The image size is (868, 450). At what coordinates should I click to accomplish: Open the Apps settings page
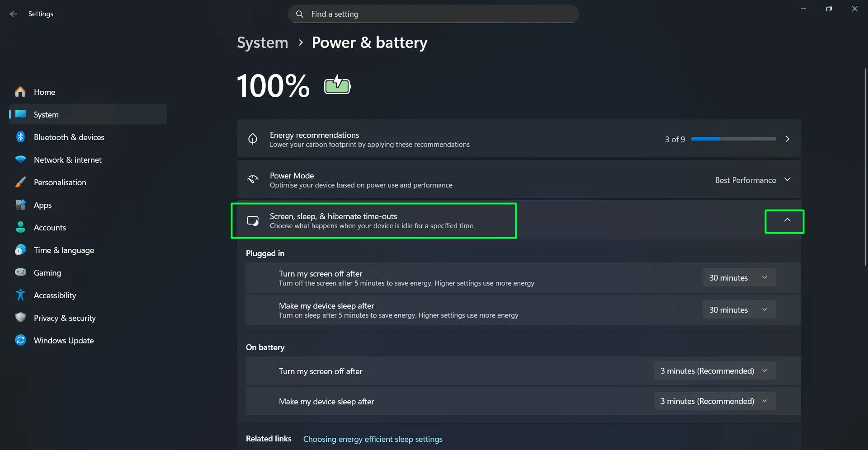(x=43, y=205)
